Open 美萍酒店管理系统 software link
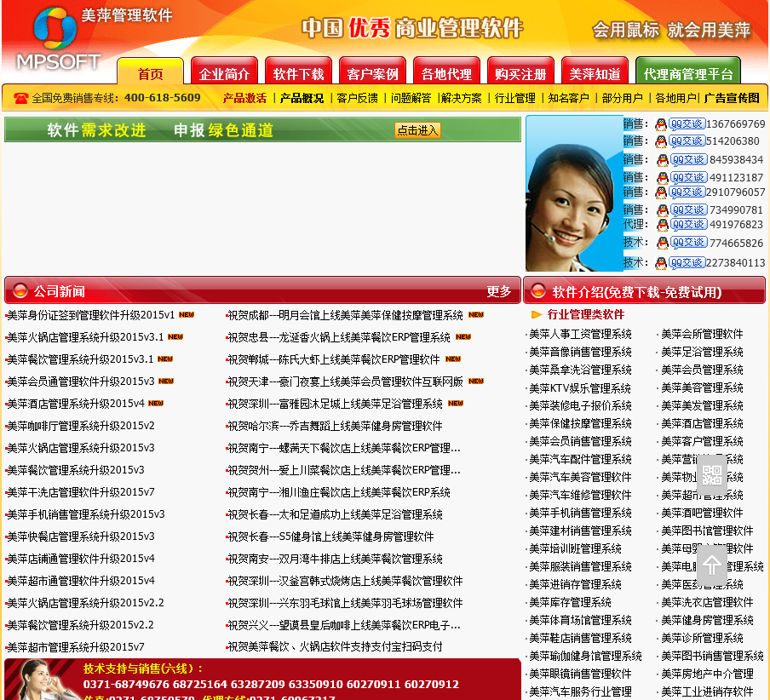This screenshot has height=700, width=770. click(x=702, y=423)
